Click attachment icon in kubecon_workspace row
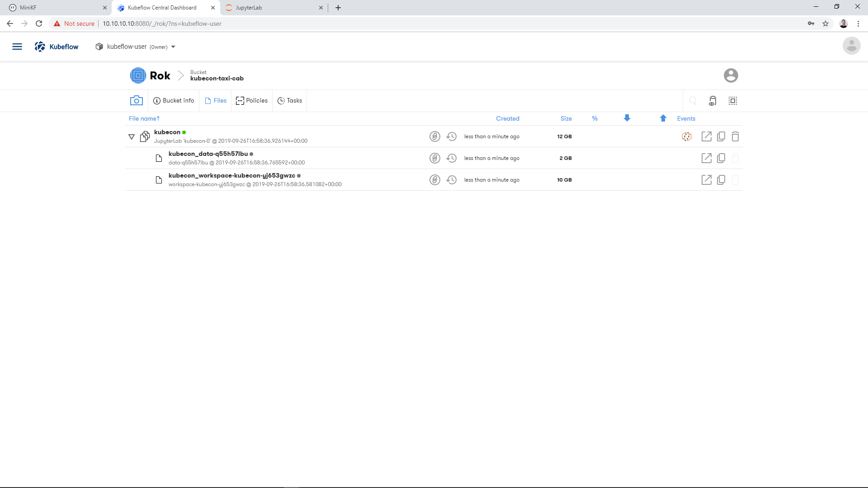Image resolution: width=868 pixels, height=488 pixels. pyautogui.click(x=434, y=180)
